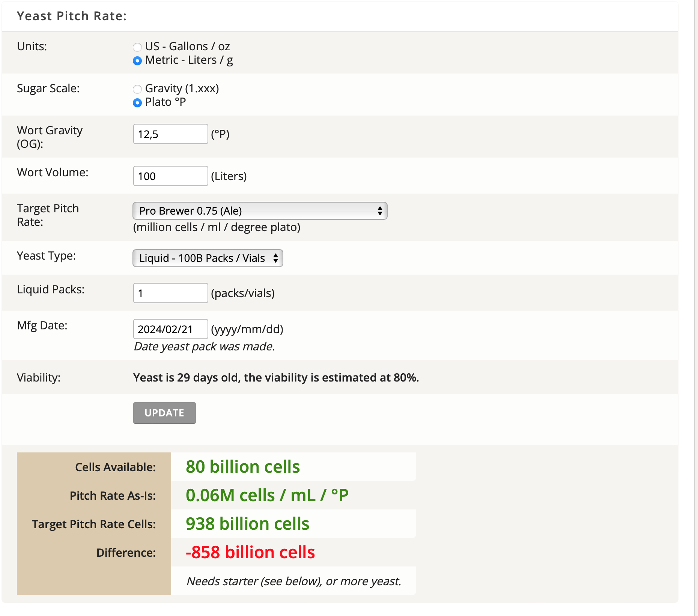The image size is (698, 616).
Task: Select the Plato °P sugar scale
Action: tap(137, 102)
